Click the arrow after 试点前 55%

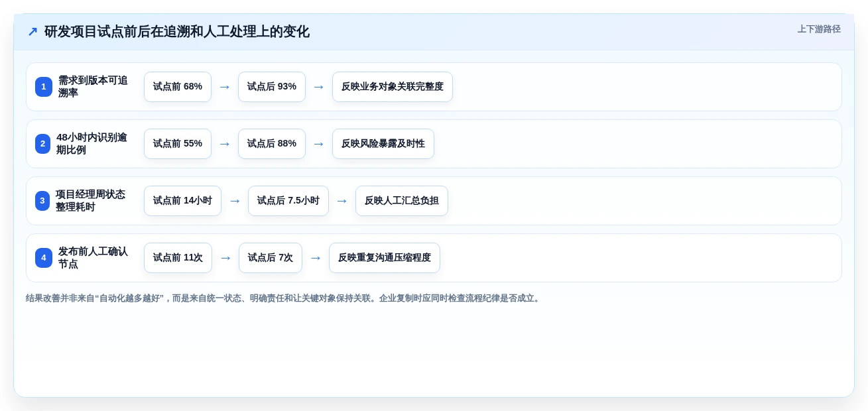pyautogui.click(x=225, y=144)
